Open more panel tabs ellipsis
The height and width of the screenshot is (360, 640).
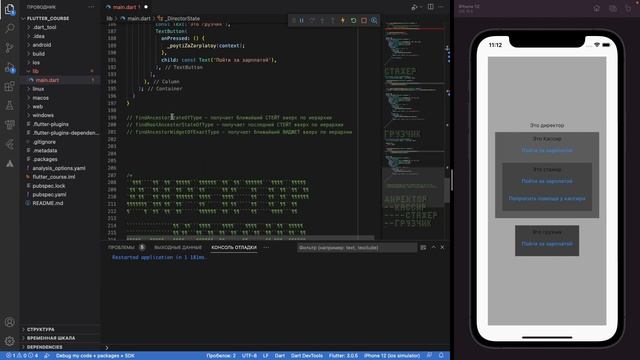tap(266, 247)
